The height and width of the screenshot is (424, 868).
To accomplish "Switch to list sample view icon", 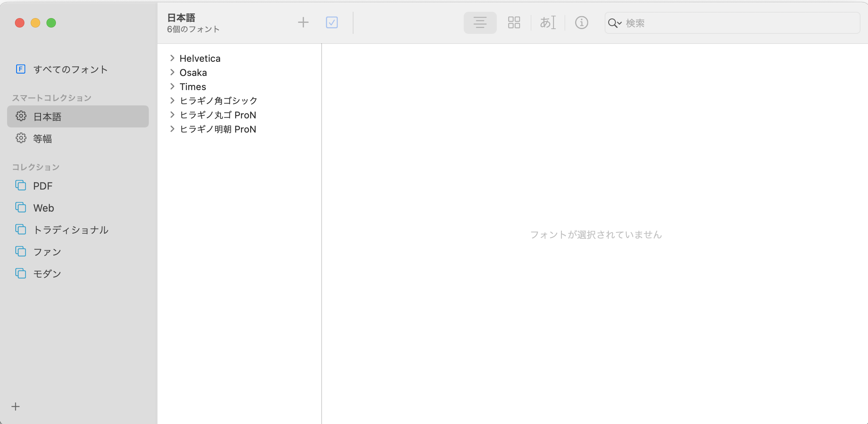I will point(479,22).
